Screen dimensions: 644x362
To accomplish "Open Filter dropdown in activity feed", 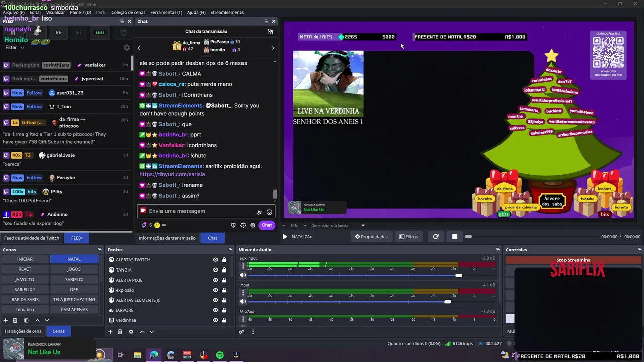I will tap(15, 47).
